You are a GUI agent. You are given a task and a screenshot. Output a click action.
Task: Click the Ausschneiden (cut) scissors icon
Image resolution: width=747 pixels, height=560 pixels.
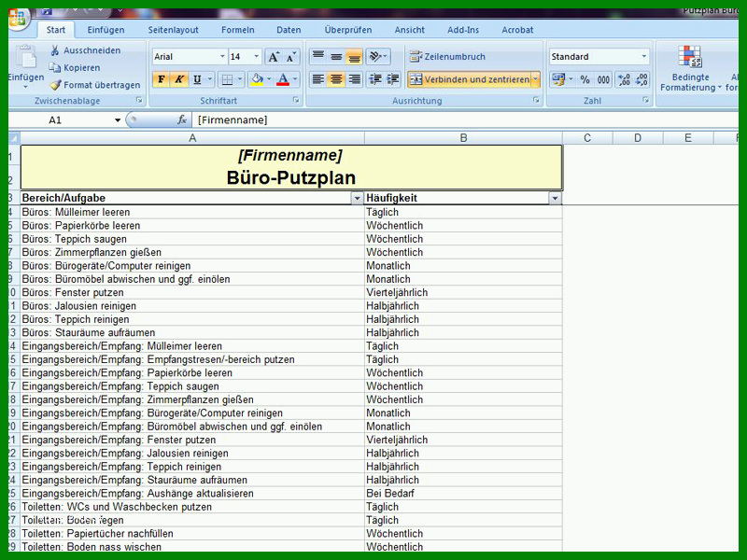(x=55, y=50)
